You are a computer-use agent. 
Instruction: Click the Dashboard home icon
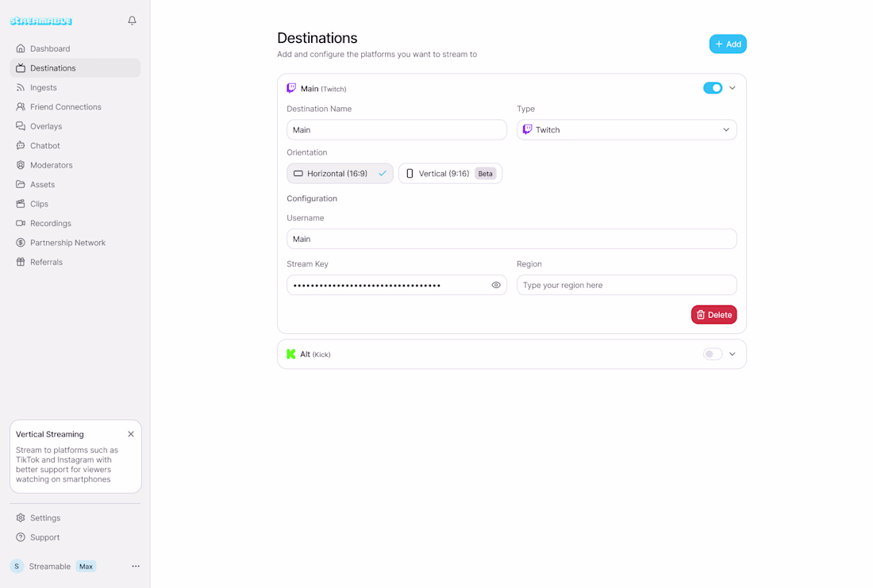point(21,48)
